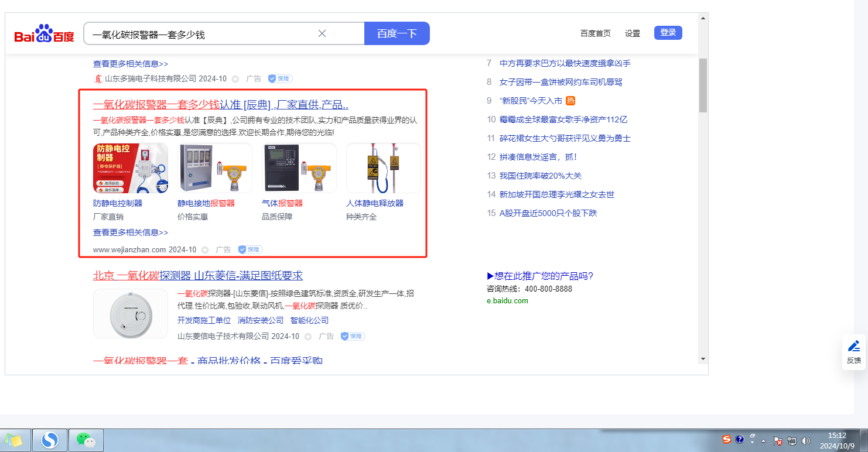Viewport: 868px width, 452px height.
Task: Open hot search A股开盘近5000只个股下跌
Action: coord(548,213)
